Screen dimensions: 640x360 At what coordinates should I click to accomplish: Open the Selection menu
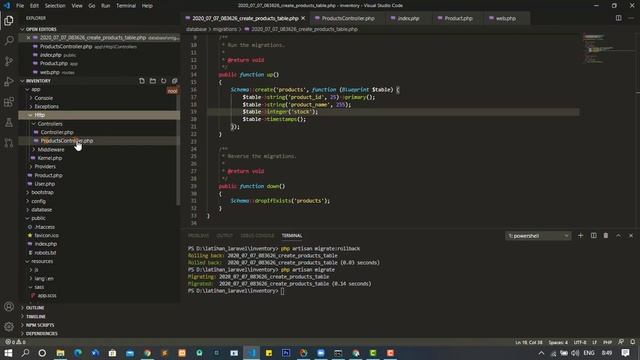[55, 6]
